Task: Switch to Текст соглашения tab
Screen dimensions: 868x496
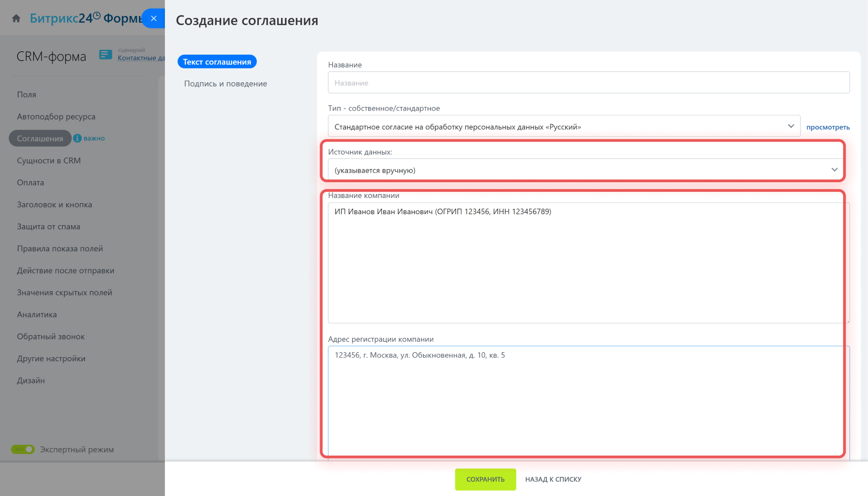Action: 217,62
